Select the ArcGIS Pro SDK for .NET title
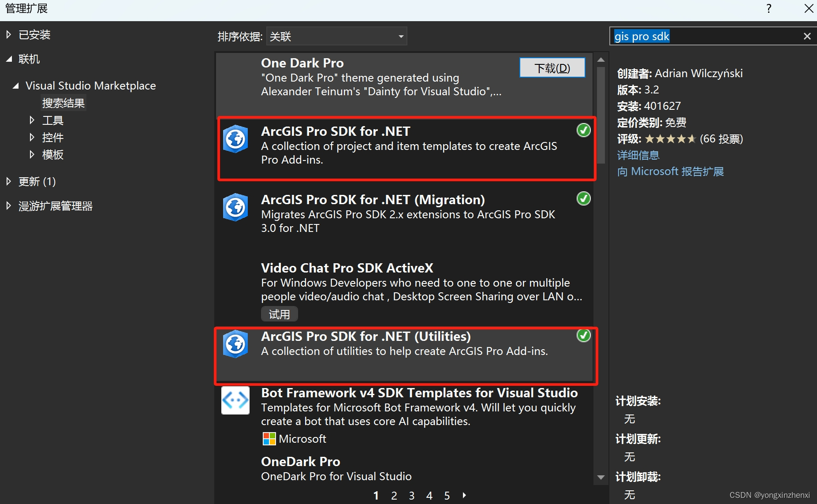The width and height of the screenshot is (817, 504). (x=336, y=131)
